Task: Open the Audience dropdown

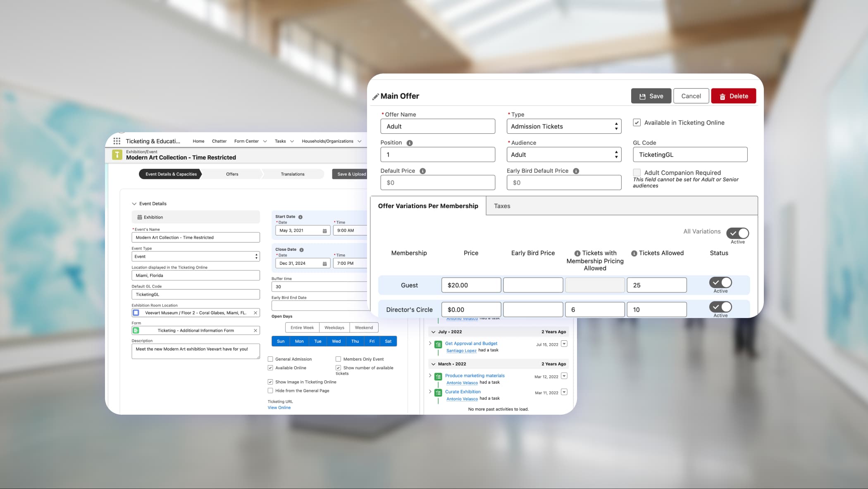Action: coord(564,154)
